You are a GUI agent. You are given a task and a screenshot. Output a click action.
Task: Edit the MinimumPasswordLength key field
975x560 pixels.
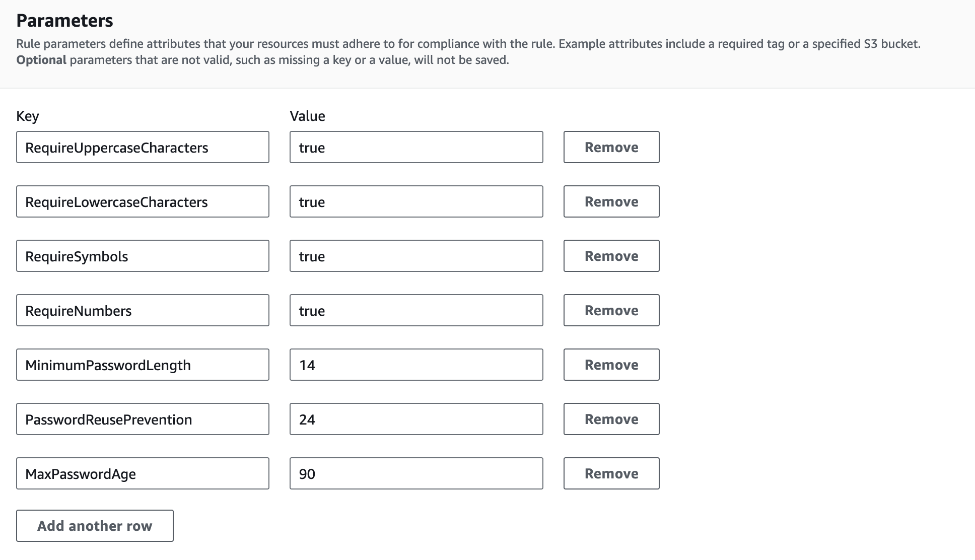click(143, 365)
